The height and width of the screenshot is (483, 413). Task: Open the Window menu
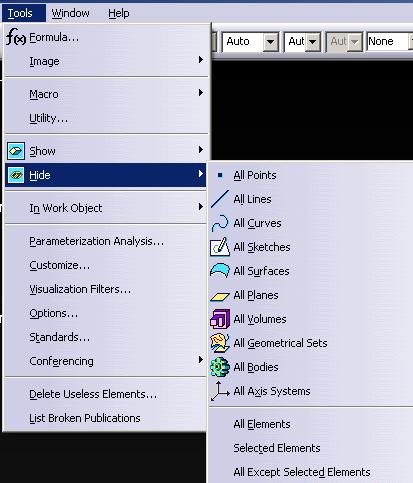click(x=70, y=13)
